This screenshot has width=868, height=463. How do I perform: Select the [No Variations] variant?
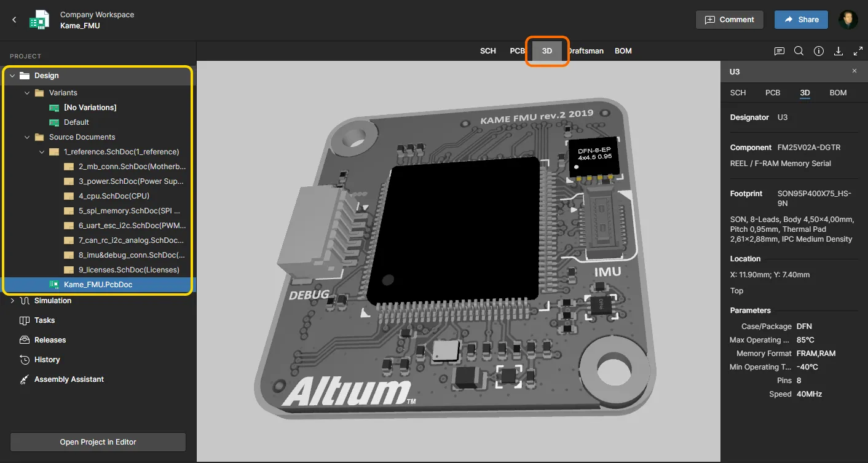[x=90, y=108]
